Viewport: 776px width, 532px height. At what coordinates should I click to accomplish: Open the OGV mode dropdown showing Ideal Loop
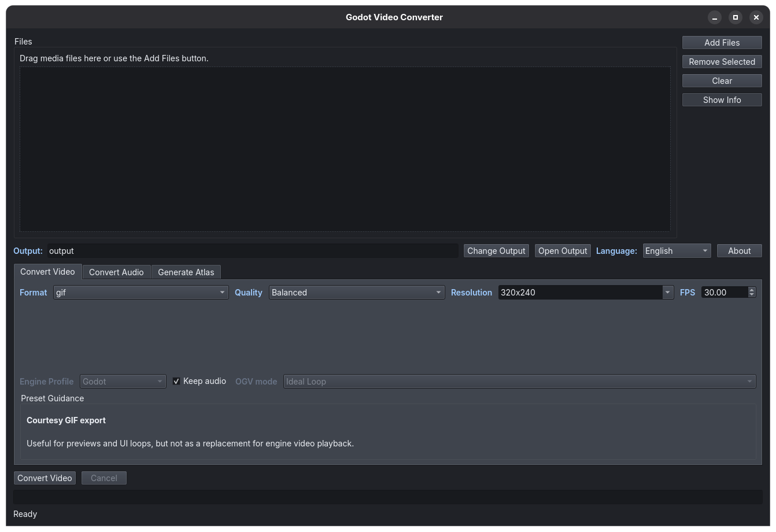click(x=519, y=382)
